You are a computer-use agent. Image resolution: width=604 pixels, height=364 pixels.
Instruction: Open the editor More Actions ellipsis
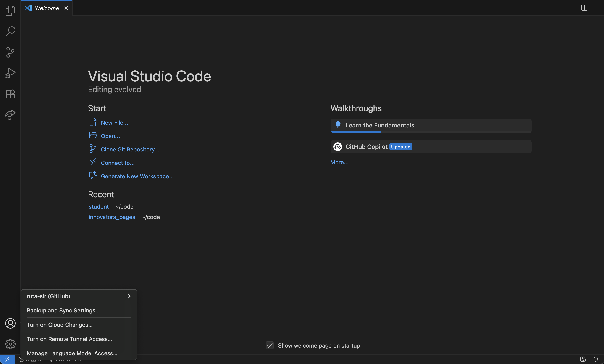(595, 8)
